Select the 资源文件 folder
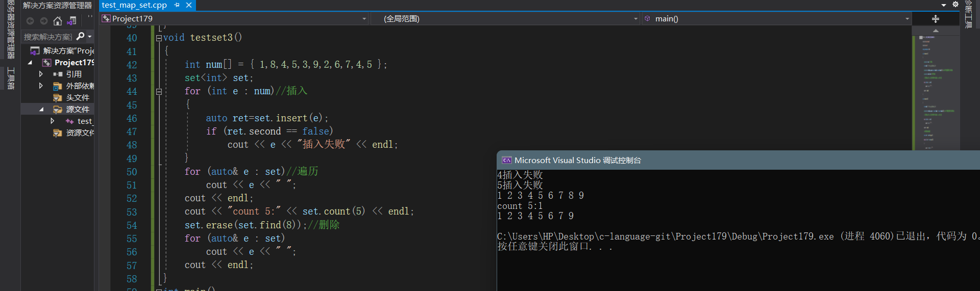This screenshot has width=980, height=291. (73, 133)
